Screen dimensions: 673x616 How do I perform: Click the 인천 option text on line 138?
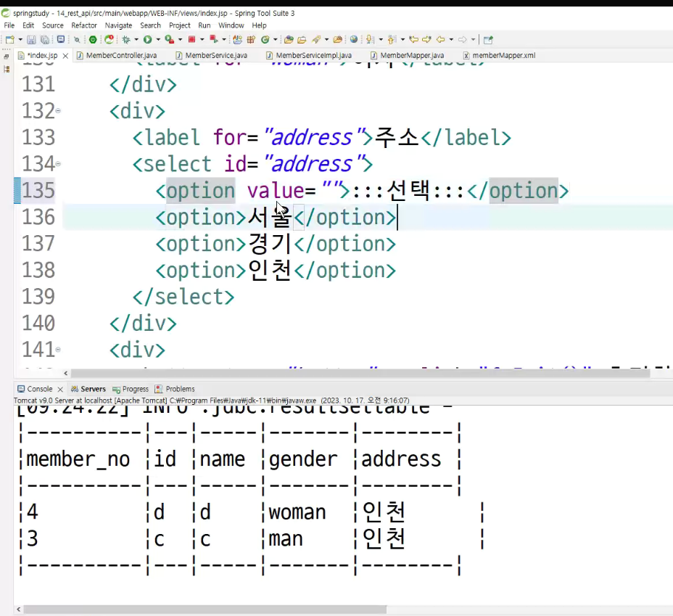coord(270,271)
